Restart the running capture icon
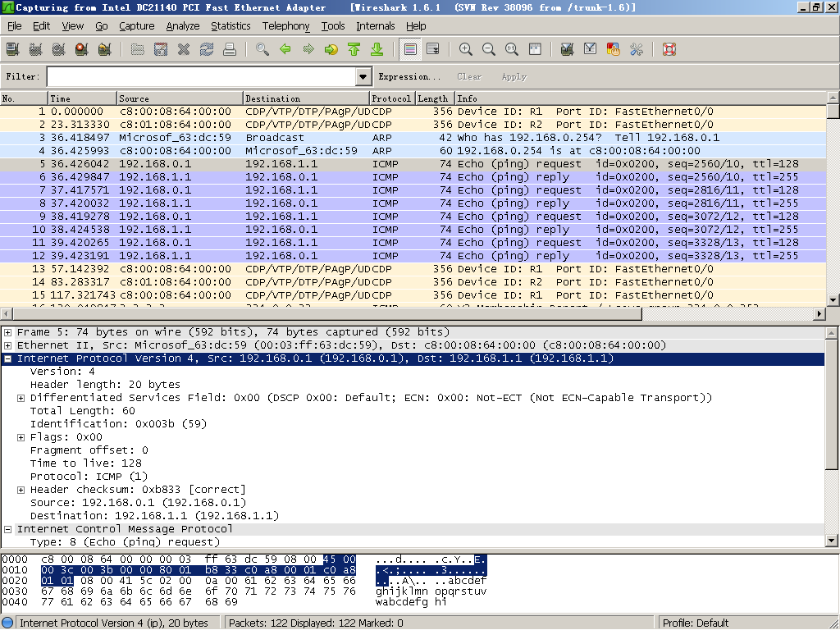This screenshot has height=630, width=840. 105,50
